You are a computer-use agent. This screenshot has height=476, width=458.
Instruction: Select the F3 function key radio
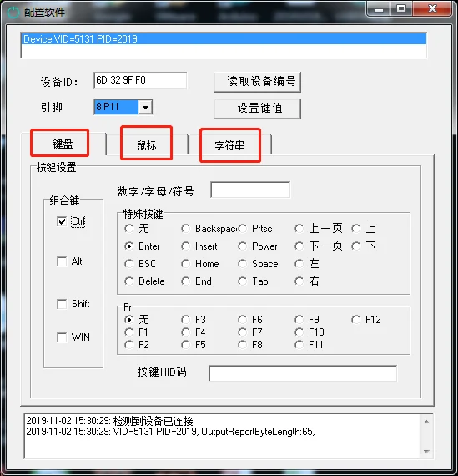pyautogui.click(x=186, y=320)
